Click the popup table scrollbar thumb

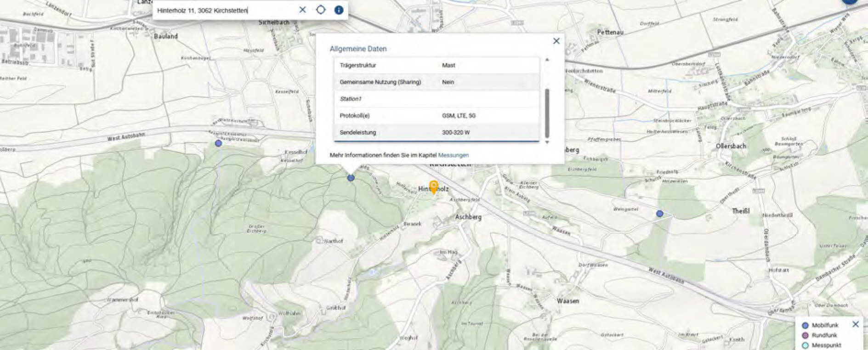coord(547,113)
